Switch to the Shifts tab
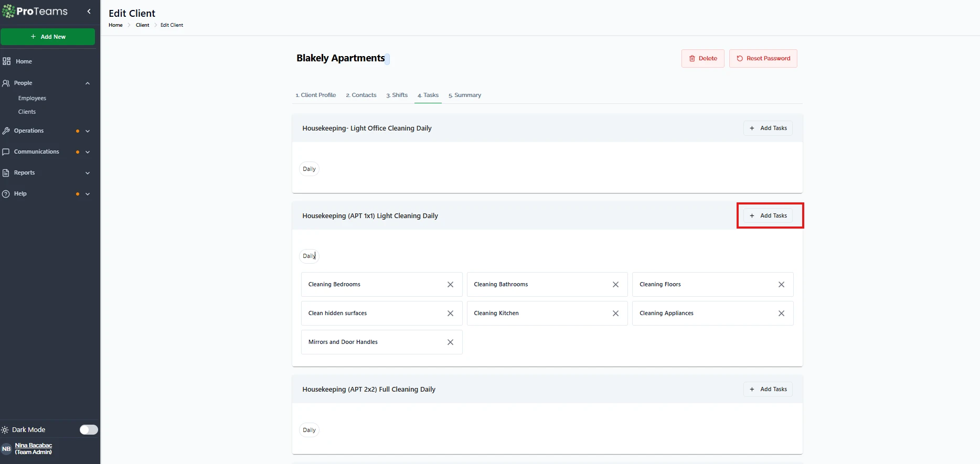The height and width of the screenshot is (464, 980). click(397, 95)
